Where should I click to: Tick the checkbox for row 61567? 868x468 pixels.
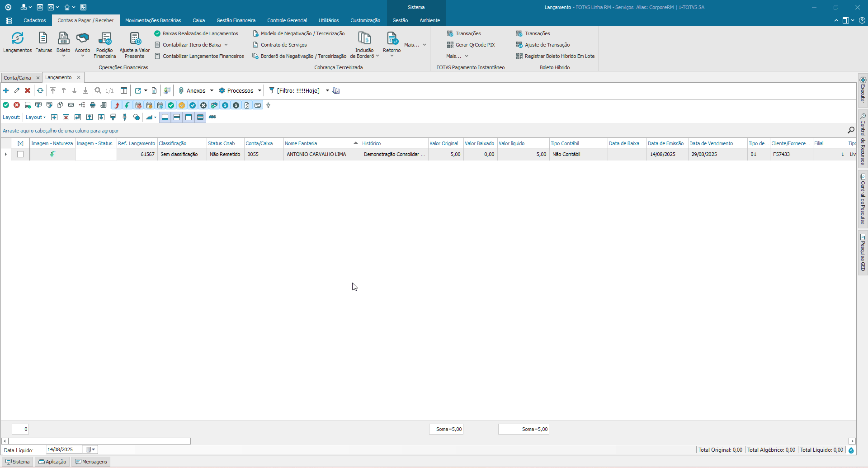coord(20,154)
